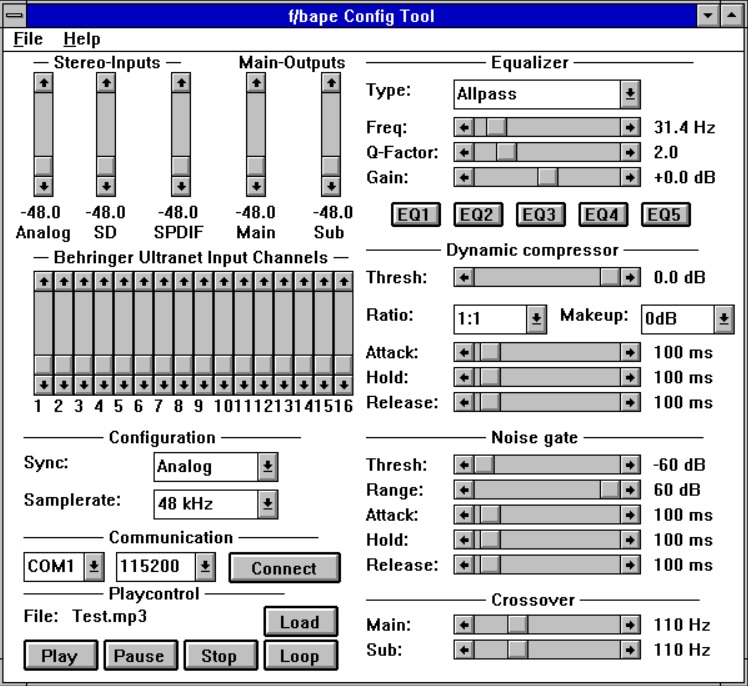Viewport: 748px width, 686px height.
Task: Click left arrow of compressor Thresh slider
Action: (464, 276)
